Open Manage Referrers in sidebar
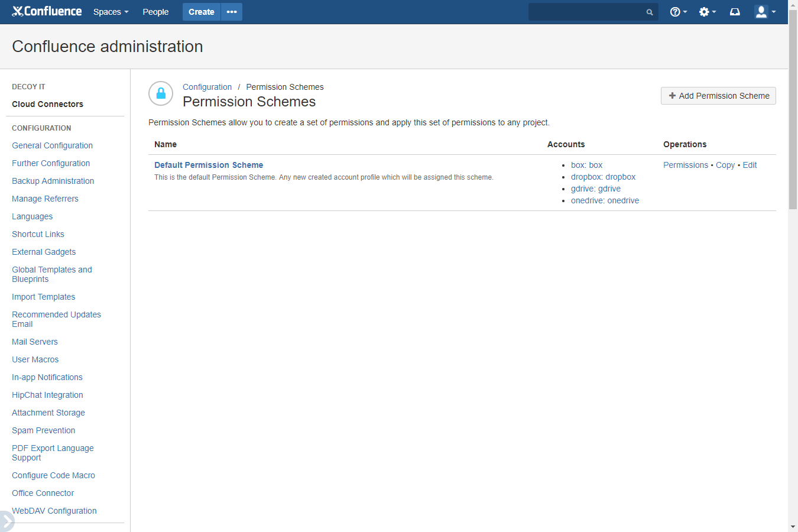 pyautogui.click(x=45, y=199)
